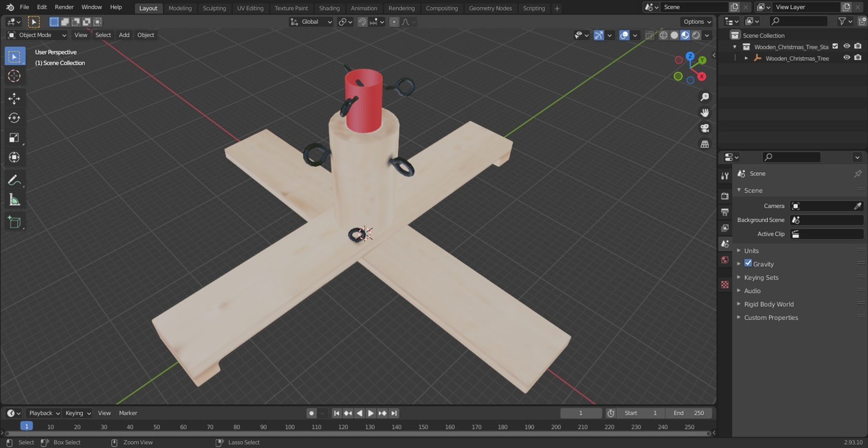The height and width of the screenshot is (448, 868).
Task: Open the Render menu
Action: (x=64, y=7)
